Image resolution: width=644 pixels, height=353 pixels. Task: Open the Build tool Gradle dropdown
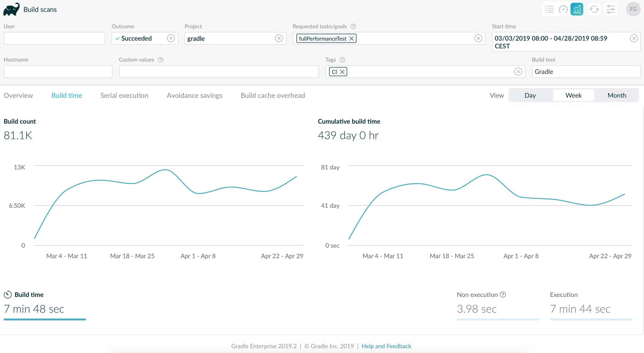586,72
